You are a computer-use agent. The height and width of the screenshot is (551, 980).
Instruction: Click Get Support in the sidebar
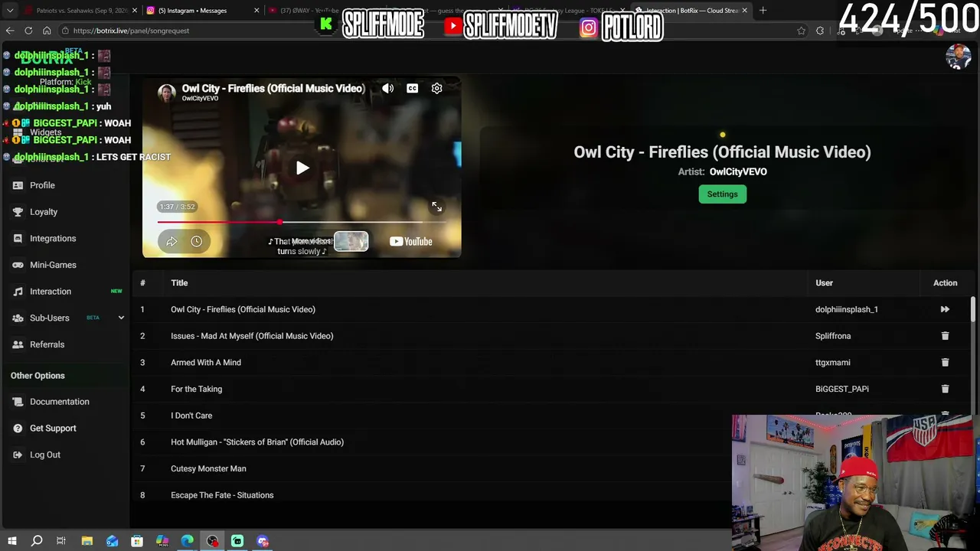53,429
